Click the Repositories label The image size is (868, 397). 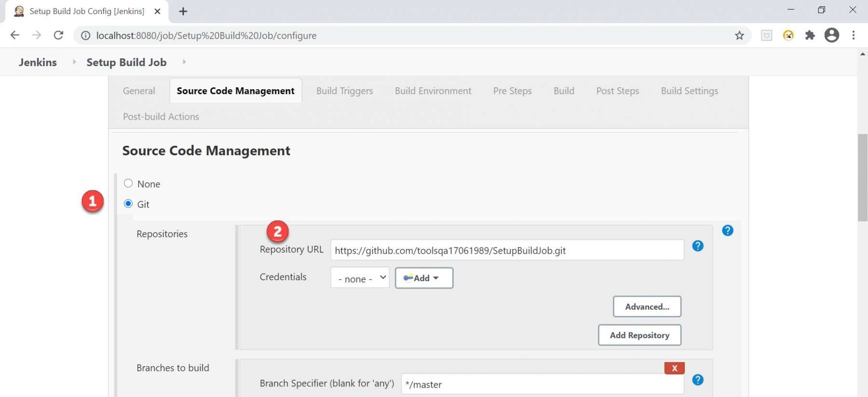[162, 234]
